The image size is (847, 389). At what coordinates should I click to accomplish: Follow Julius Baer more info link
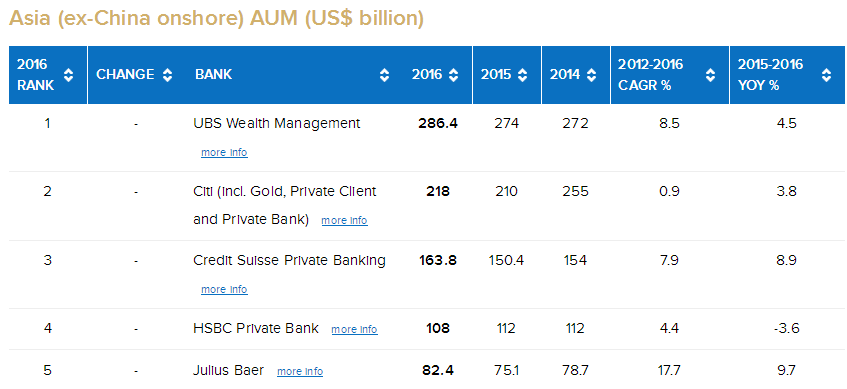click(300, 371)
